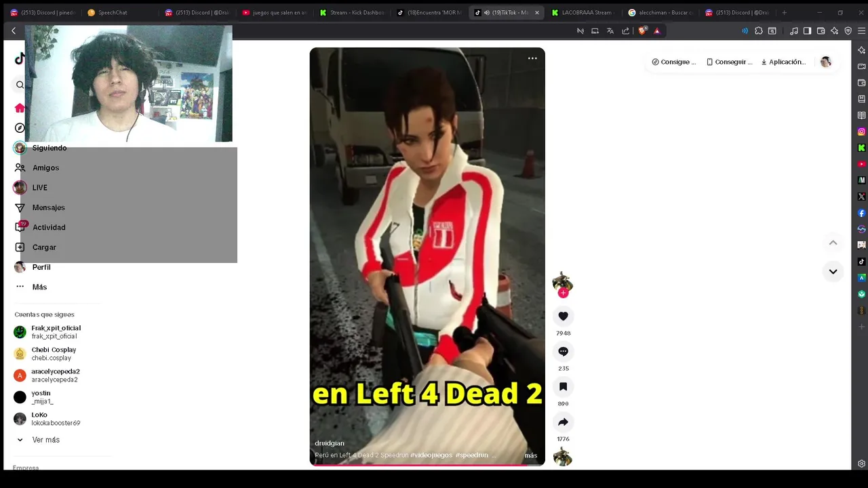
Task: Open Instagram from the browser side panel
Action: tap(861, 131)
